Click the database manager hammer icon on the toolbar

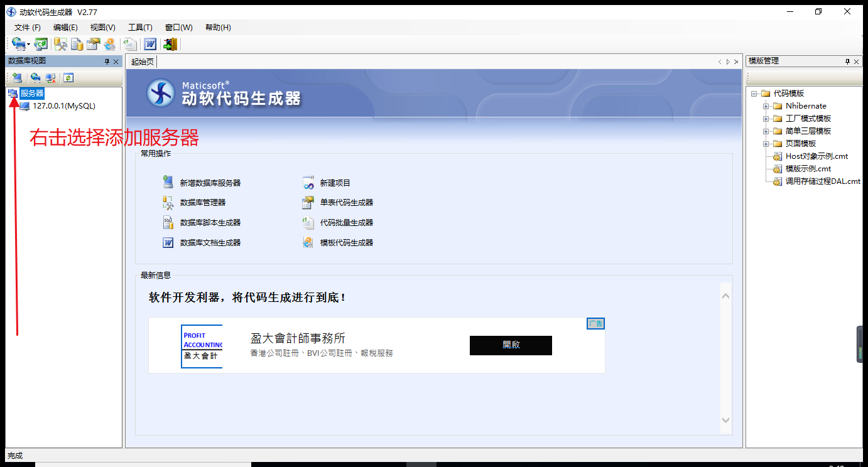(x=60, y=44)
